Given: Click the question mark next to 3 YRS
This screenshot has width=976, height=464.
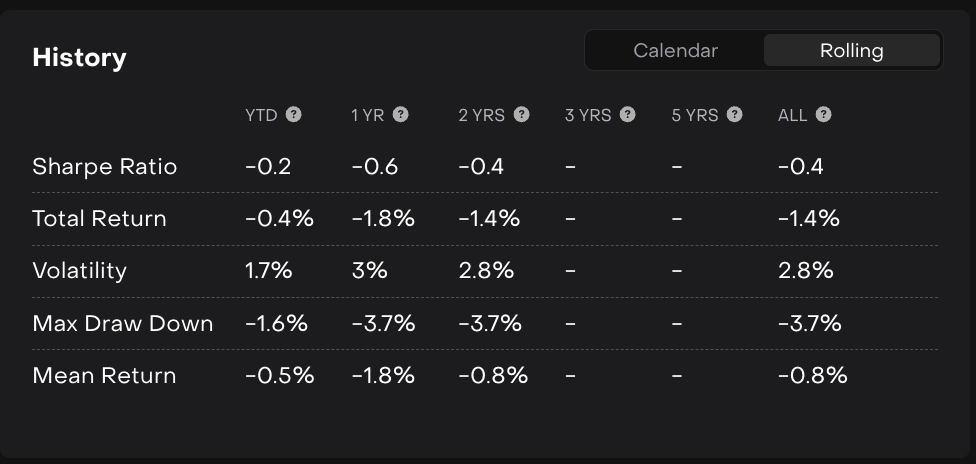Looking at the screenshot, I should pyautogui.click(x=627, y=115).
